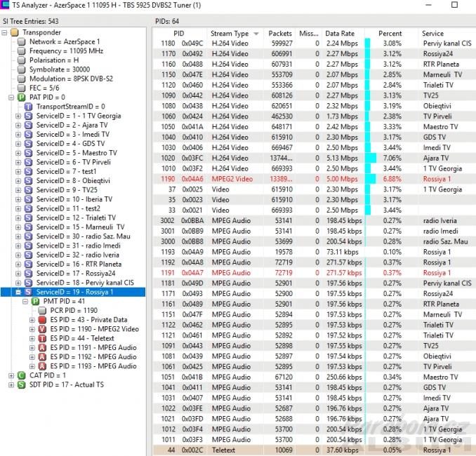Image resolution: width=476 pixels, height=456 pixels.
Task: Click the Network = AzerSpace 1 icon
Action: (21, 41)
